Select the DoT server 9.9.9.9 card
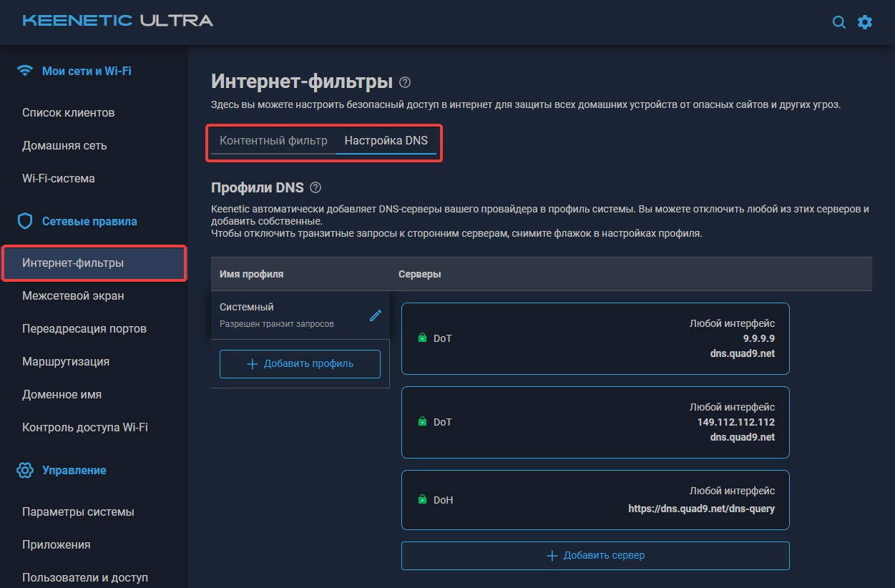 click(595, 338)
